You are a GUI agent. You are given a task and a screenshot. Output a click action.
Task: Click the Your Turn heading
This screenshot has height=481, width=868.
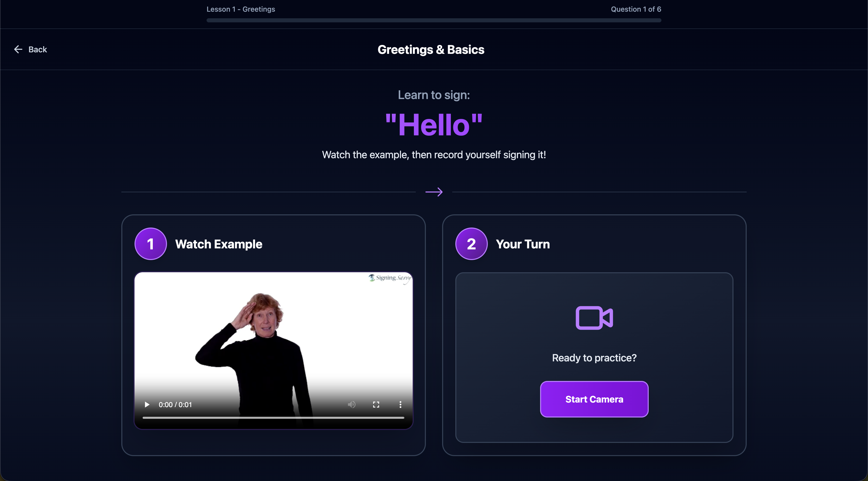tap(523, 244)
